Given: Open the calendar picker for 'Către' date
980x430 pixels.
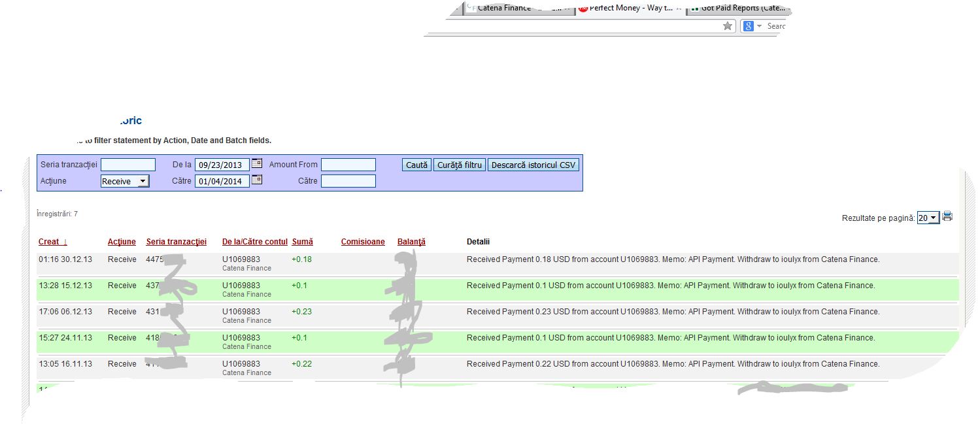Looking at the screenshot, I should (257, 180).
